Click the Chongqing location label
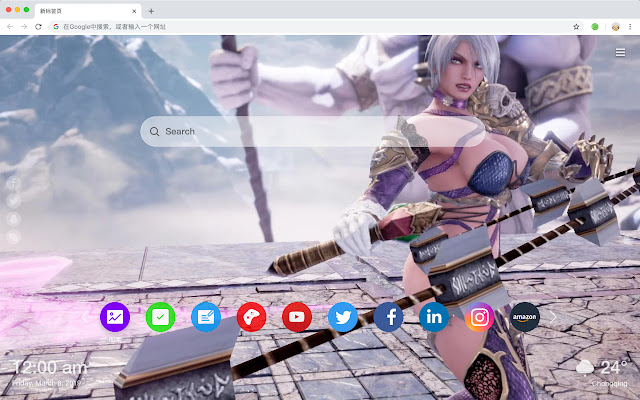 point(609,384)
